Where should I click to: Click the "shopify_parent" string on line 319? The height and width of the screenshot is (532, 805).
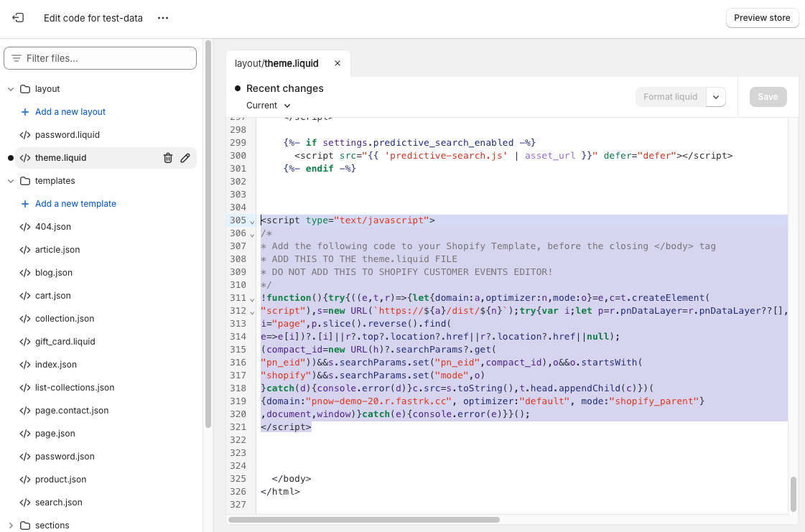(654, 401)
